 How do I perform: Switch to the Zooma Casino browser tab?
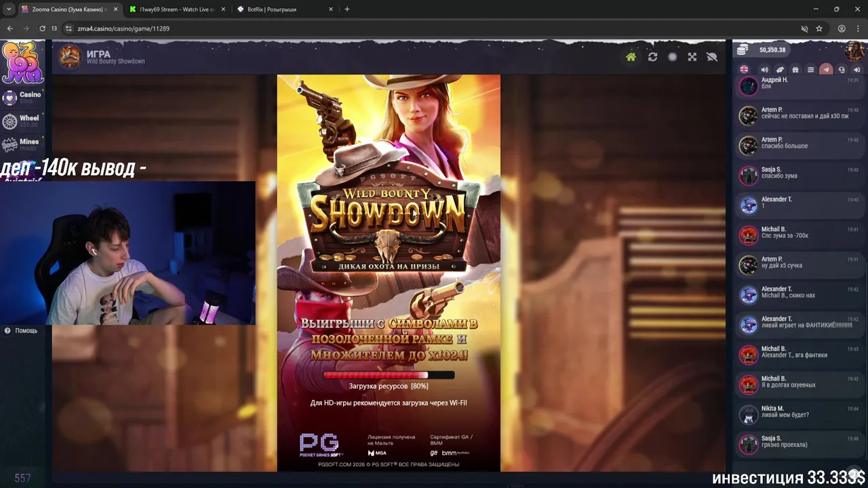coord(68,9)
